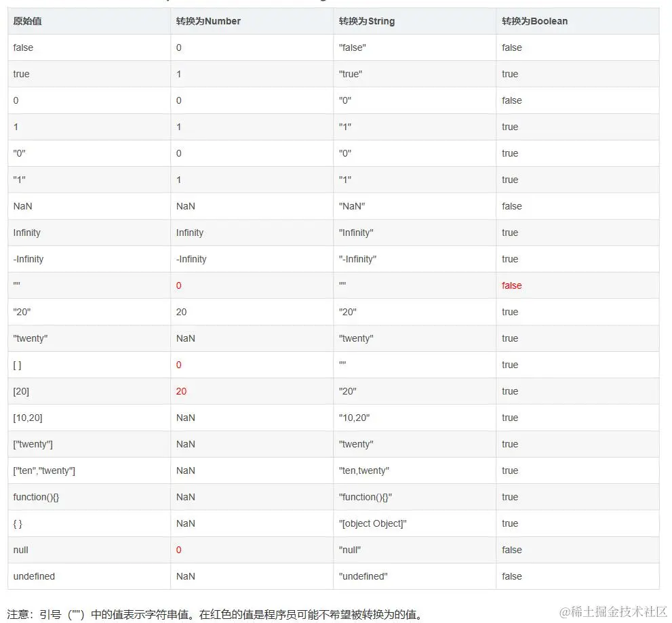Click the red 0 in the empty string row
This screenshot has height=623, width=672.
pos(179,285)
